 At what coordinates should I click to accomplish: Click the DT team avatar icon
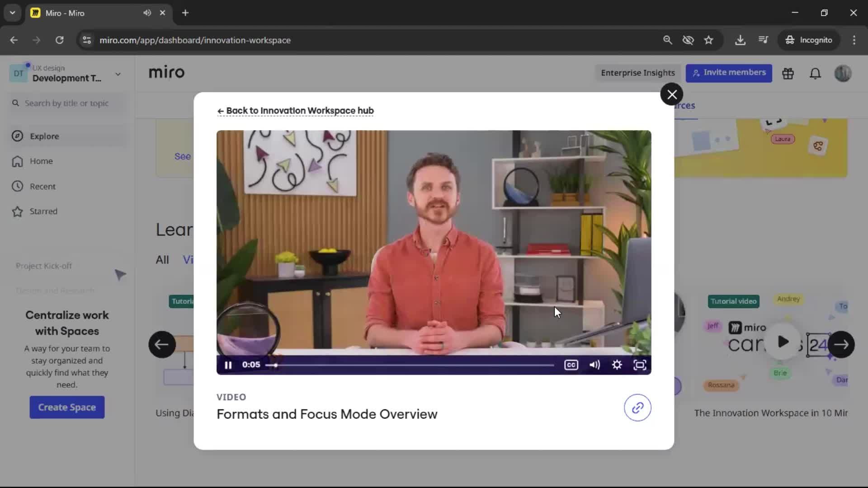pos(19,74)
